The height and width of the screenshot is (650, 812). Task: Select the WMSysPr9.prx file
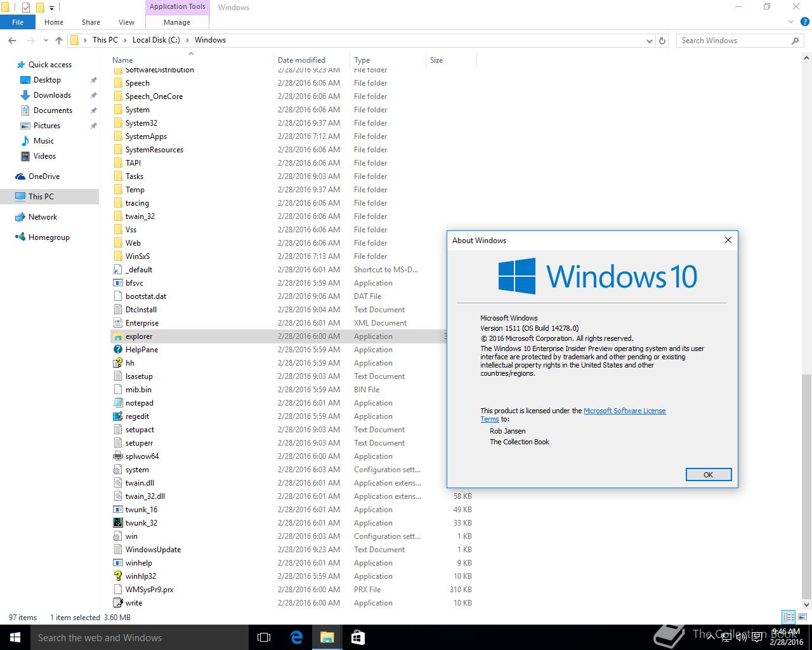click(149, 590)
